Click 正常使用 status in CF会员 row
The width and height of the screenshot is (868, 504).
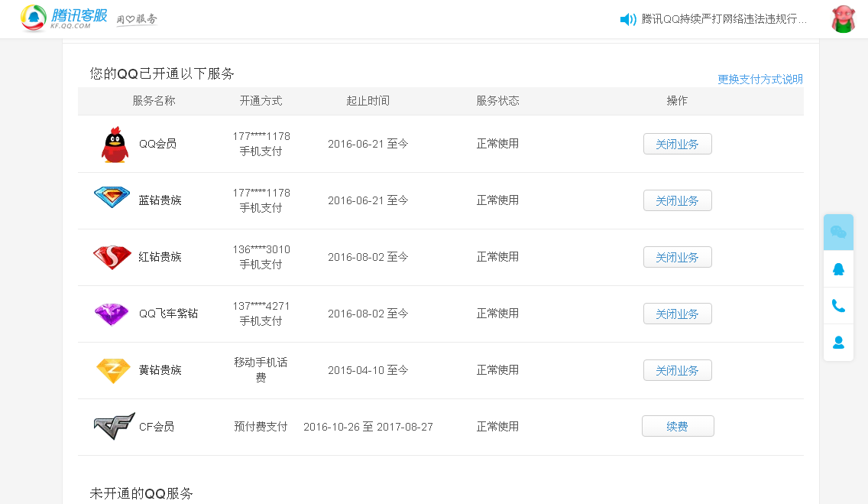[497, 427]
